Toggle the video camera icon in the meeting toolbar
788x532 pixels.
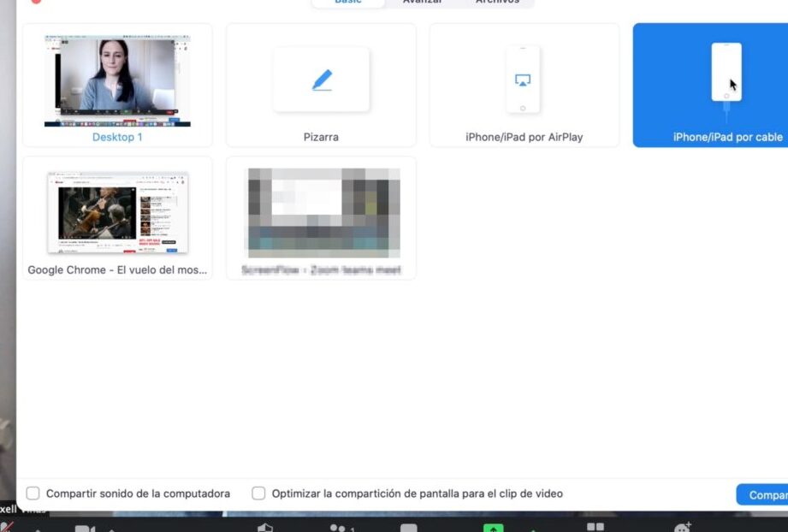[85, 529]
